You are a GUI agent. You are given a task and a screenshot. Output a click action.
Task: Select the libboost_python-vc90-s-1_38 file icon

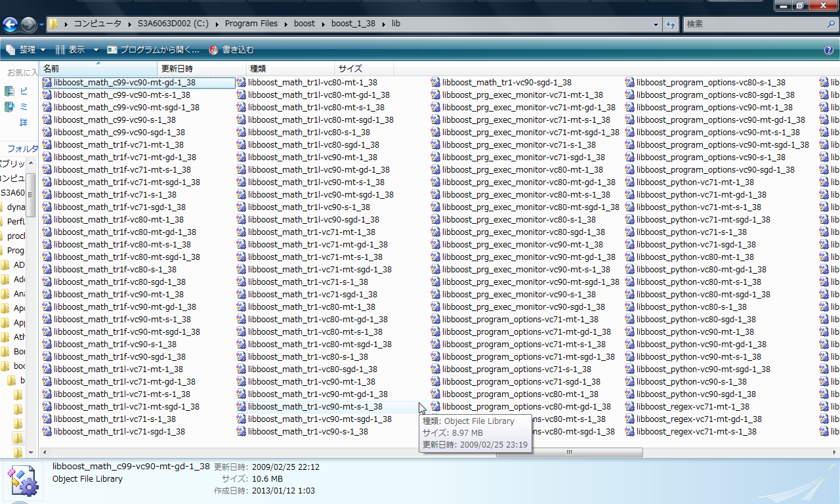coord(630,382)
